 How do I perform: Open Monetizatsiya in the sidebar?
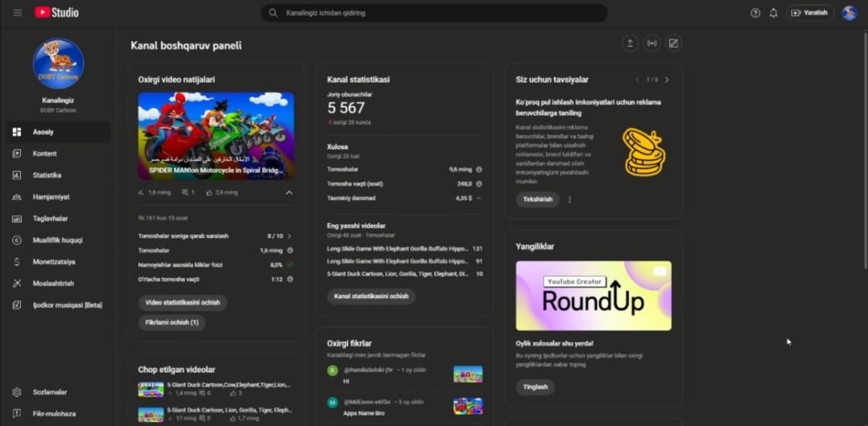[x=58, y=262]
